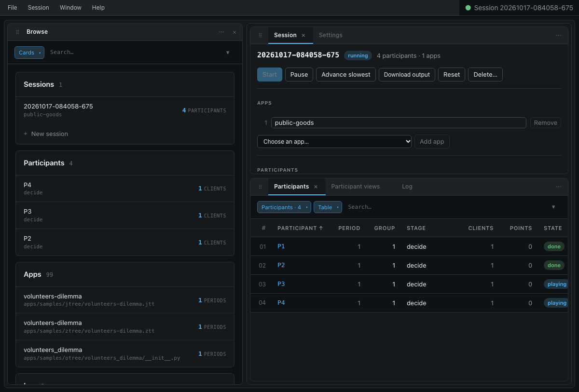This screenshot has width=579, height=392.
Task: Open the Participants table filter dropdown arrow
Action: (x=553, y=207)
